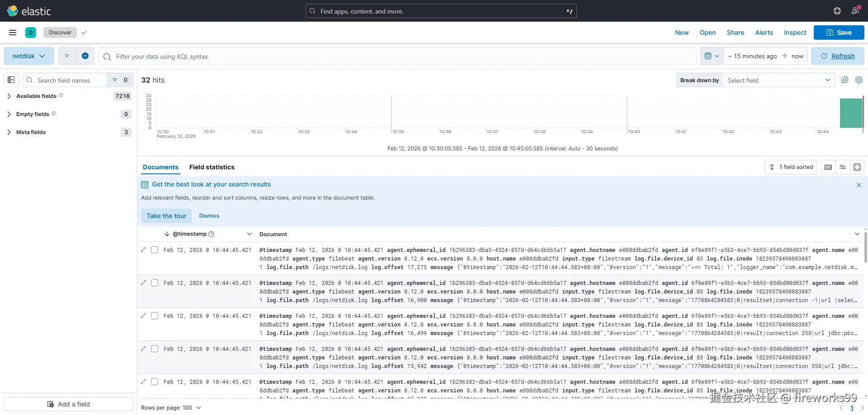
Task: Open the netdisk data view dropdown
Action: pos(29,56)
